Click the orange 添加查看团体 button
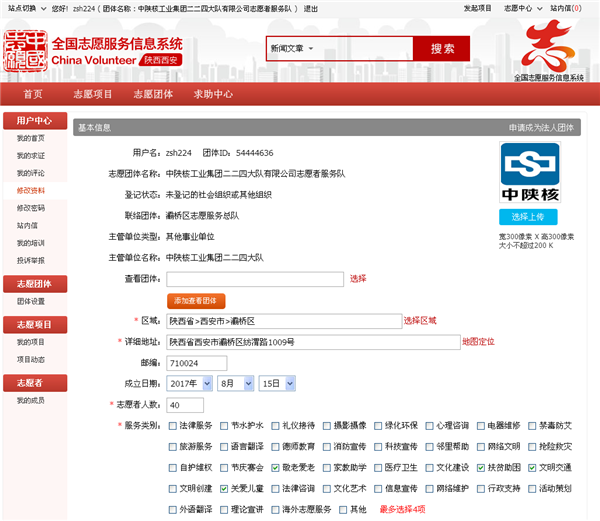This screenshot has width=600, height=521. coord(197,300)
